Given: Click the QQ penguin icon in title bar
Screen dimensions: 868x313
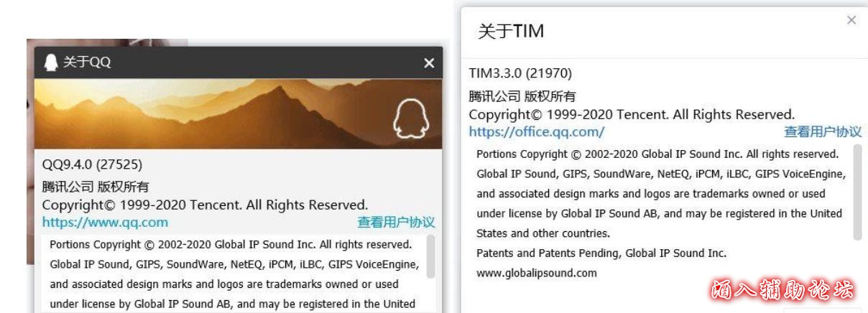Looking at the screenshot, I should 50,63.
